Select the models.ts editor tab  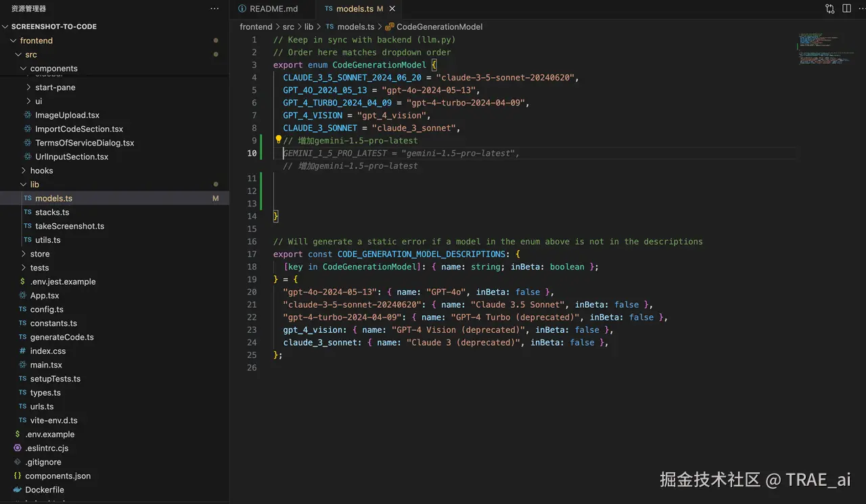click(x=355, y=9)
